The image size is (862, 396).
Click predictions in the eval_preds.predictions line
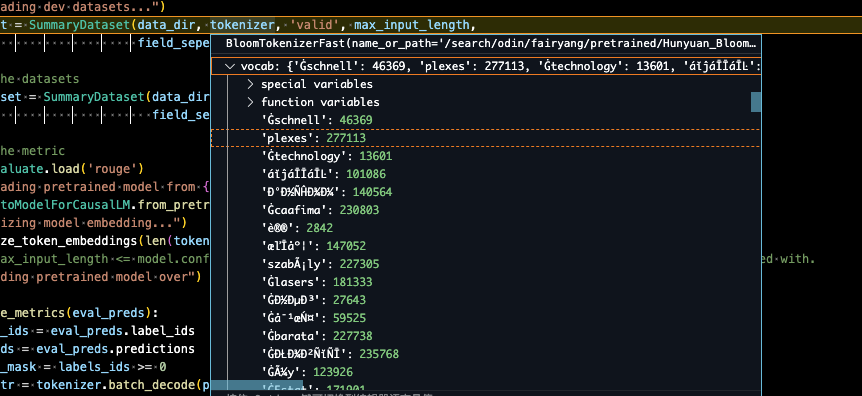pos(159,349)
